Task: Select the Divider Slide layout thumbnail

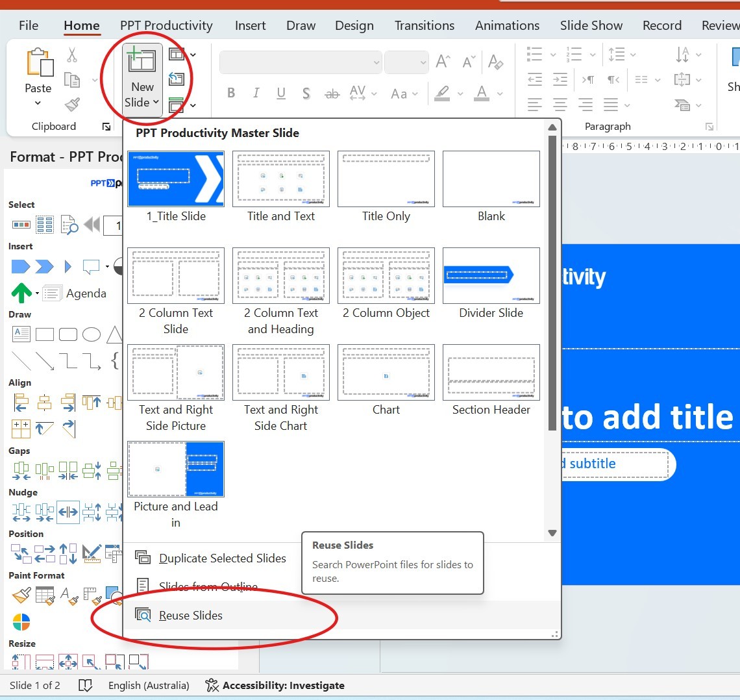Action: [x=491, y=276]
